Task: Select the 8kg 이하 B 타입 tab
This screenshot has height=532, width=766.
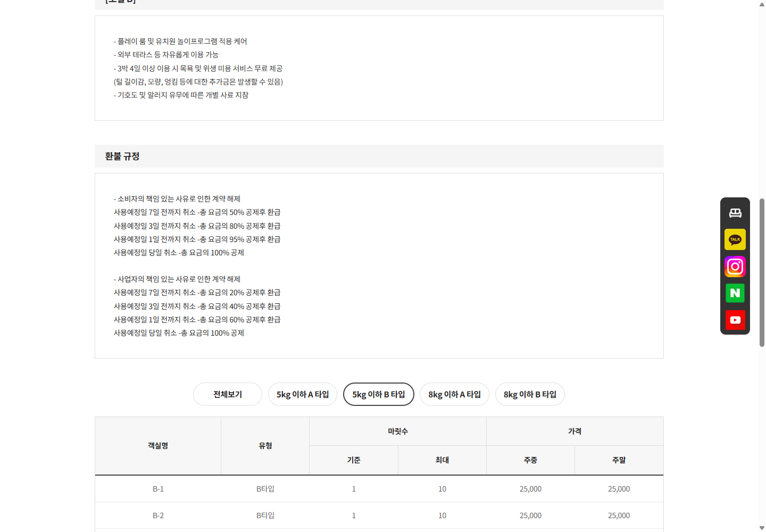Action: pos(530,394)
